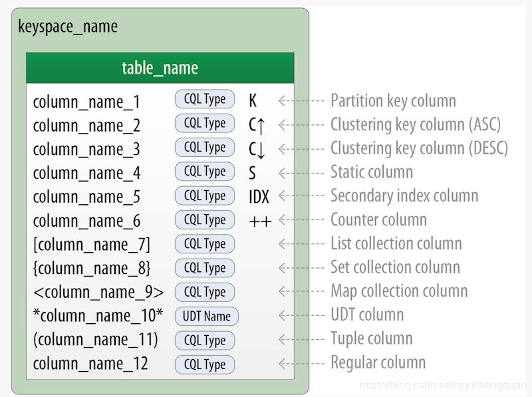Image resolution: width=532 pixels, height=397 pixels.
Task: Click the <column_name_9> map entry
Action: coord(98,292)
